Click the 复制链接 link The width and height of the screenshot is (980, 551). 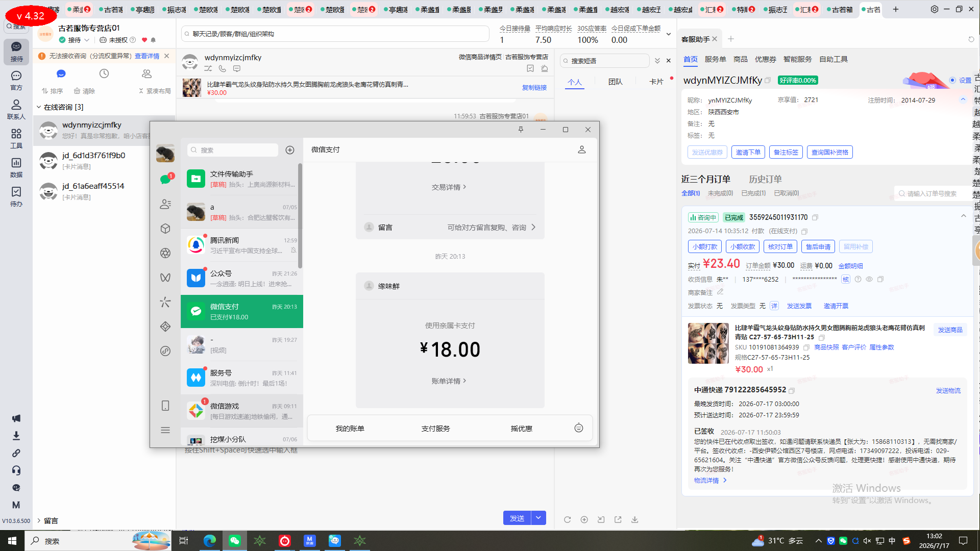[534, 88]
